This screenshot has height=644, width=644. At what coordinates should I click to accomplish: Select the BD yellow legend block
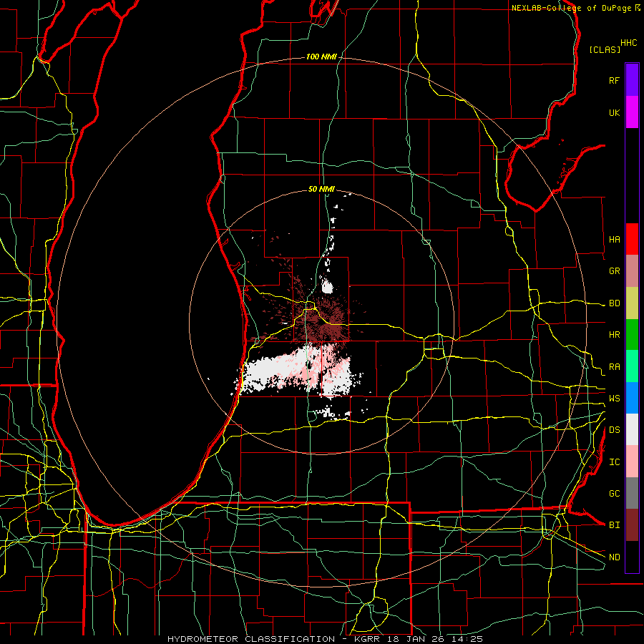click(x=632, y=303)
